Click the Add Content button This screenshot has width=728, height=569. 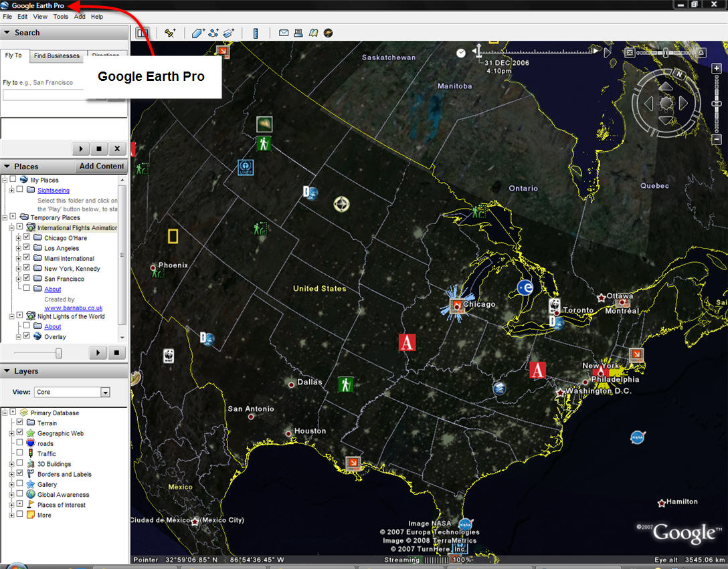(x=102, y=166)
